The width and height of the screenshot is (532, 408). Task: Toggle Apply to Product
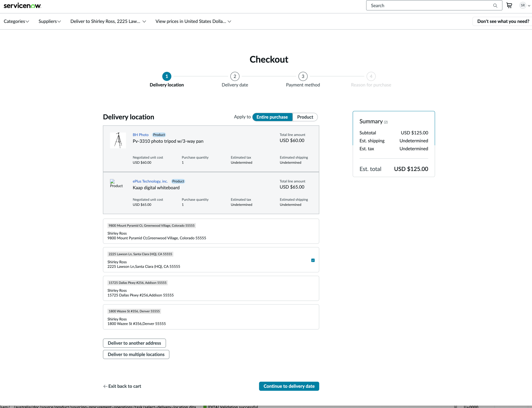click(305, 117)
